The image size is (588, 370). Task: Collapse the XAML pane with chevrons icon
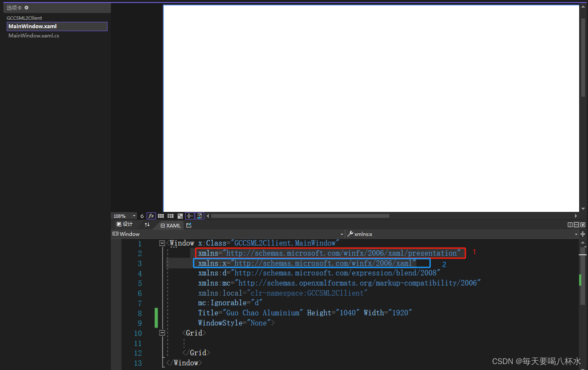tap(583, 225)
